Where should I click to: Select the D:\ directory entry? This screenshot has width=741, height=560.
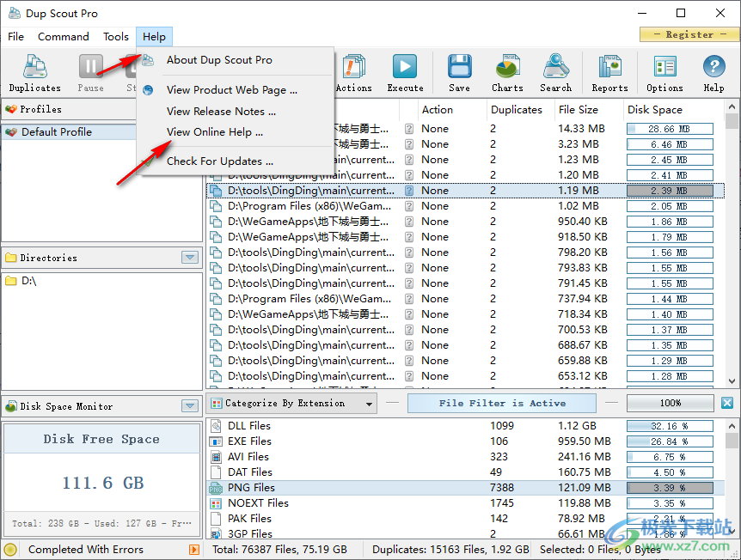101,281
